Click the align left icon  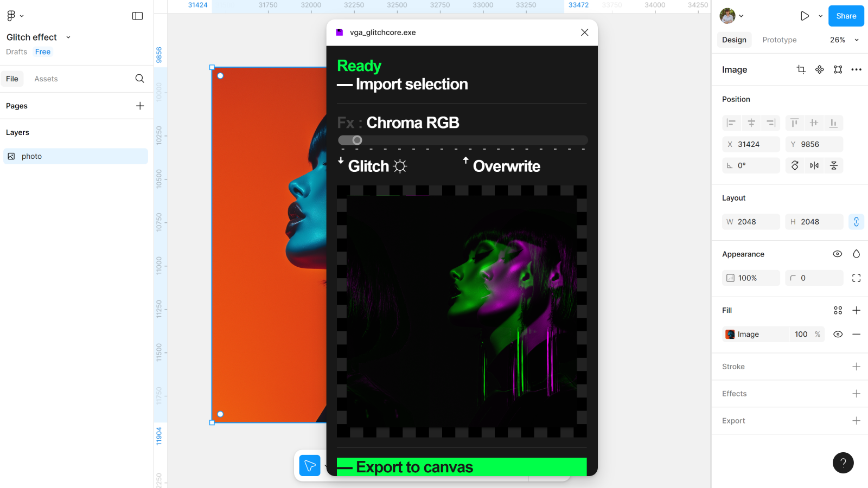(731, 123)
